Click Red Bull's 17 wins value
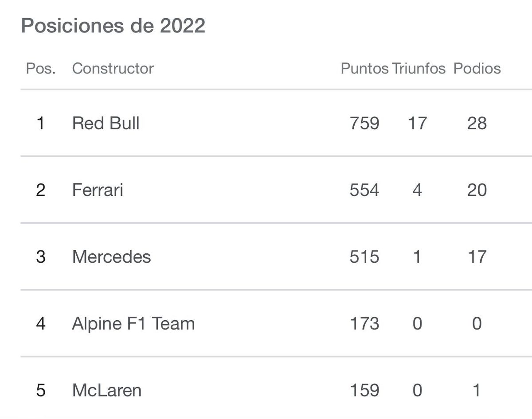532x419 pixels. (x=417, y=123)
